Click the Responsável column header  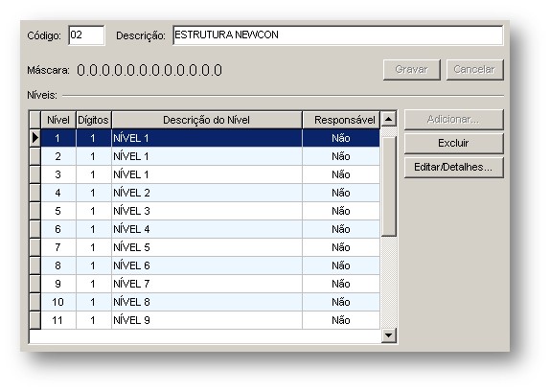pos(341,120)
